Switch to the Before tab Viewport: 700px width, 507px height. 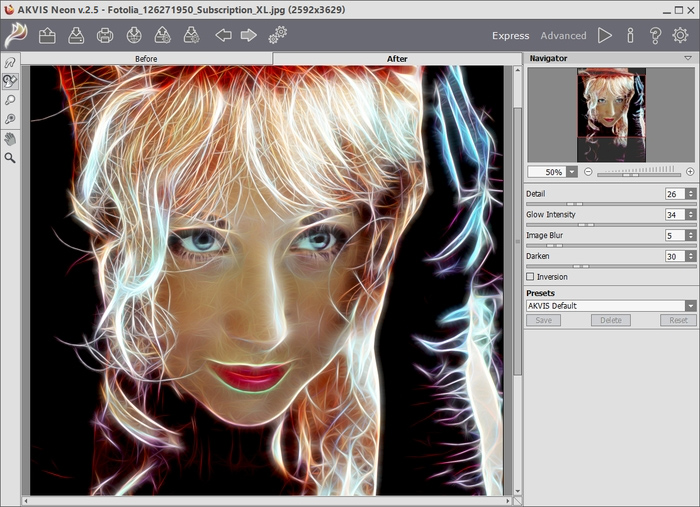coord(146,59)
